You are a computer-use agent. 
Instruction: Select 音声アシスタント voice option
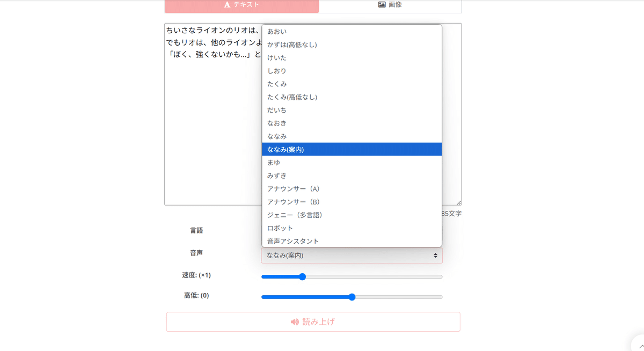point(352,241)
